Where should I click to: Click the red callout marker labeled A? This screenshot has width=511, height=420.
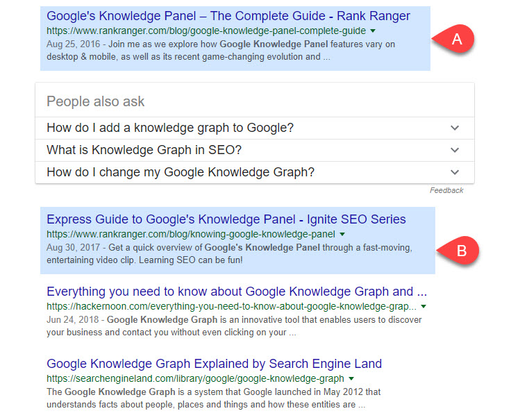point(455,40)
